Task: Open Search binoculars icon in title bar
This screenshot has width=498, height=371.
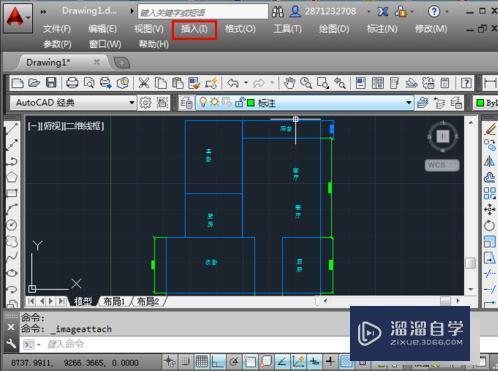Action: point(278,12)
